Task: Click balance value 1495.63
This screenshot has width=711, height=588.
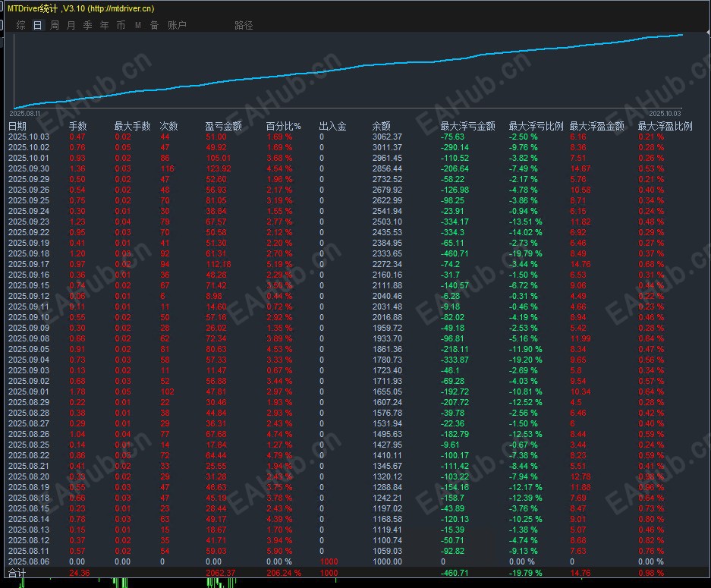Action: 387,434
